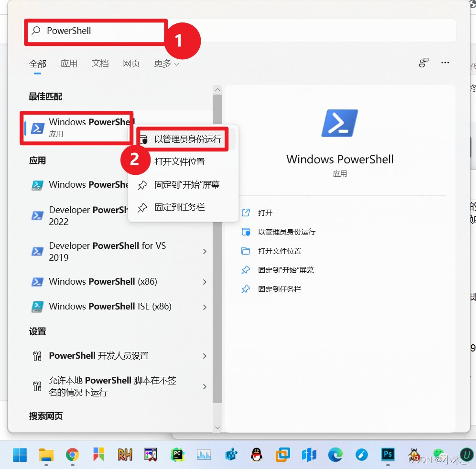Click 以管理员身份运行 in preview pane
This screenshot has width=476, height=469.
[x=287, y=232]
